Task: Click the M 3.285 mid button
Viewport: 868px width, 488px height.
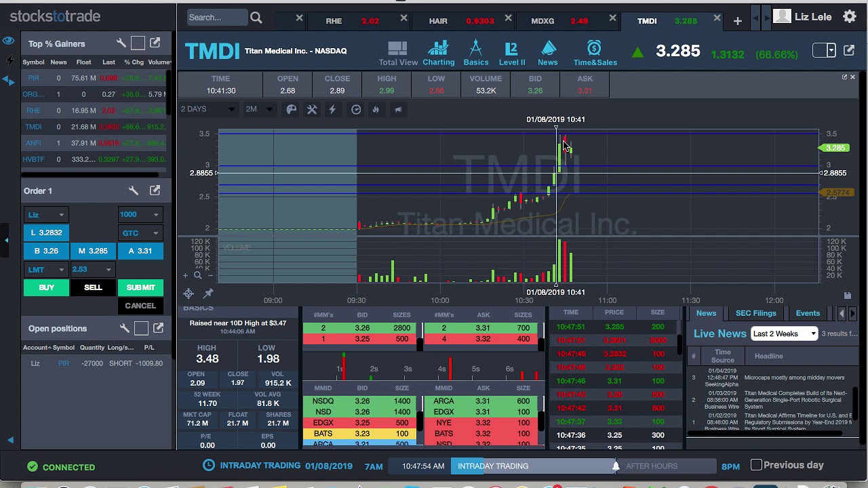Action: click(x=93, y=251)
